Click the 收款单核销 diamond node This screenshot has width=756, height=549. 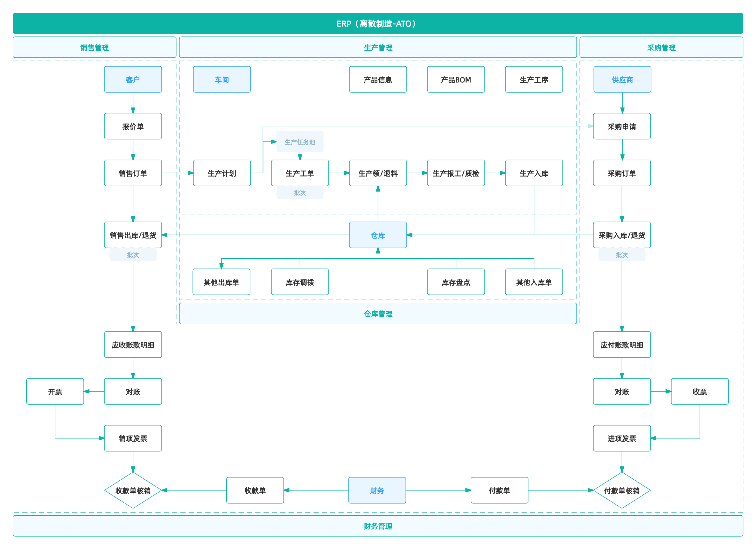click(133, 490)
